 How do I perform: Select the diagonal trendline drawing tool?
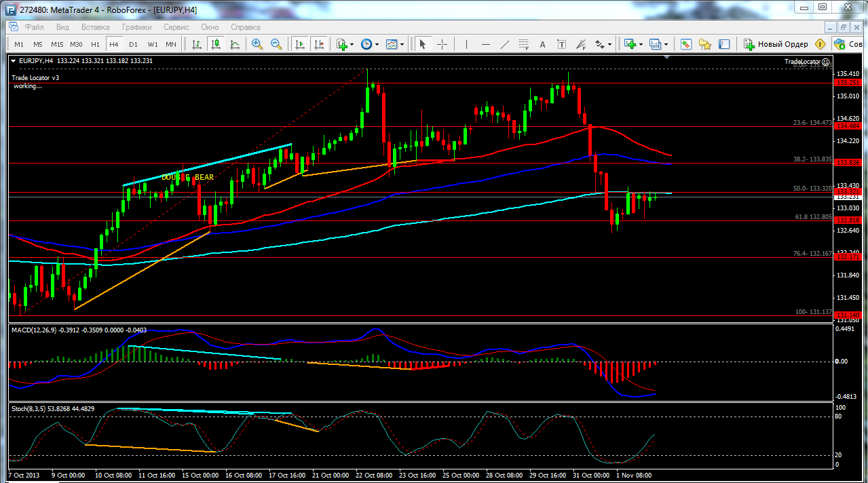[504, 44]
